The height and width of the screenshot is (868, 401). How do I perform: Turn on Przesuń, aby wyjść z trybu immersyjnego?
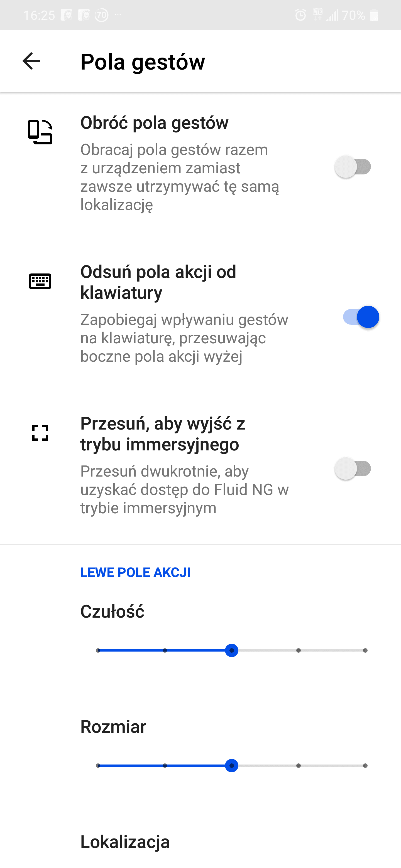pos(353,469)
